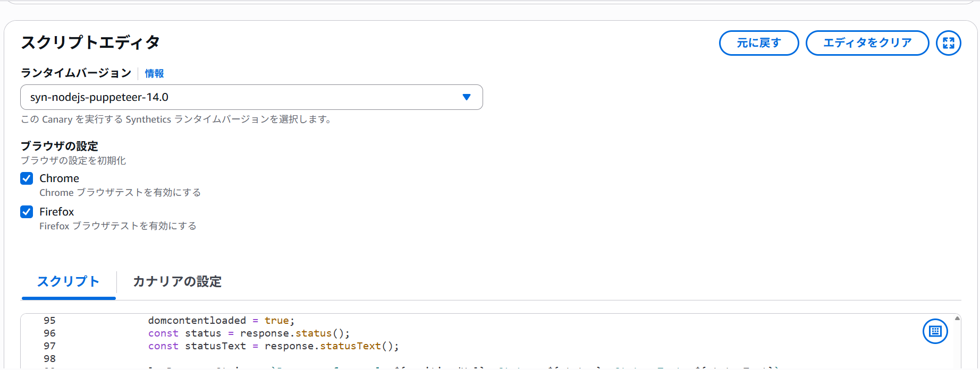Uncheck the Firefox browser checkbox
The width and height of the screenshot is (980, 370).
coord(27,212)
